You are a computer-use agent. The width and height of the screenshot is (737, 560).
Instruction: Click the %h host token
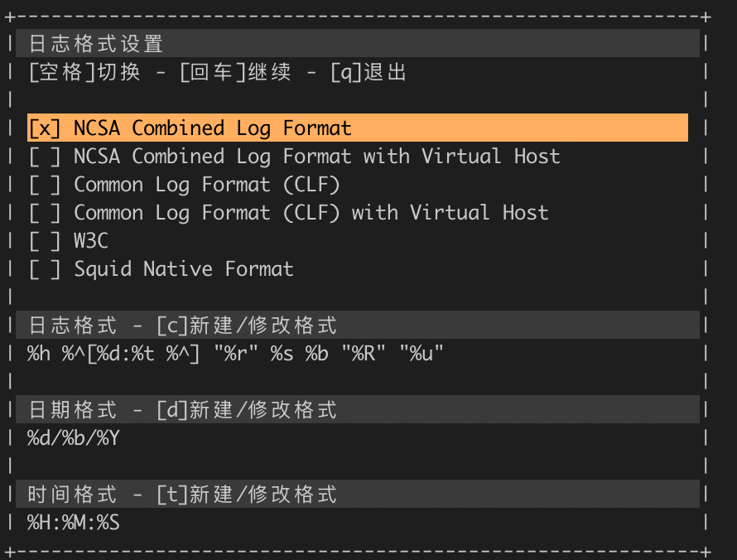(38, 354)
